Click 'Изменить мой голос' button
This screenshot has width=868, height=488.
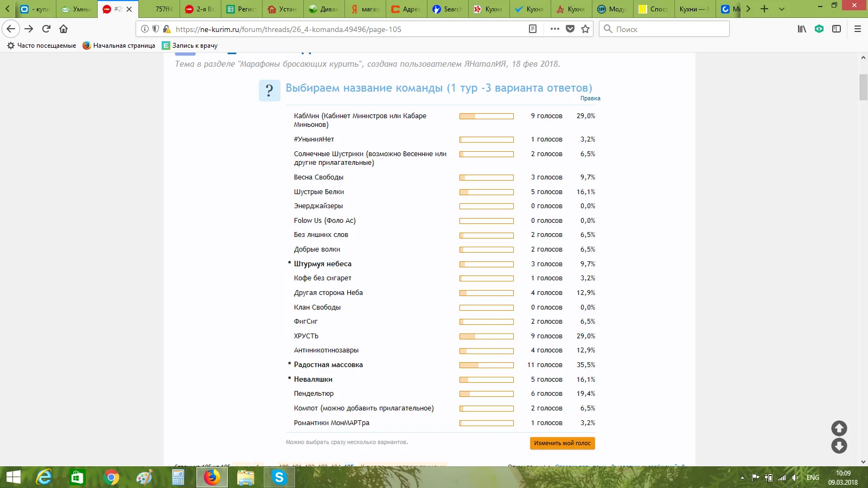(563, 443)
